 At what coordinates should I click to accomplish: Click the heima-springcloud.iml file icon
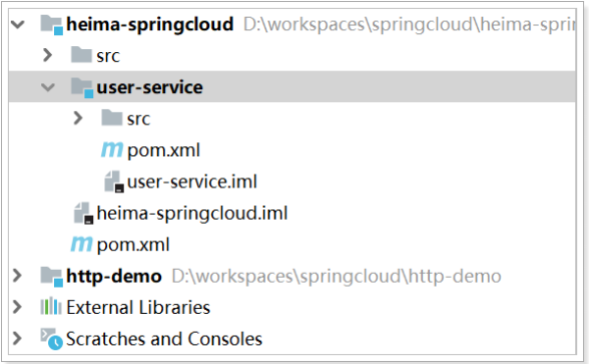(83, 213)
